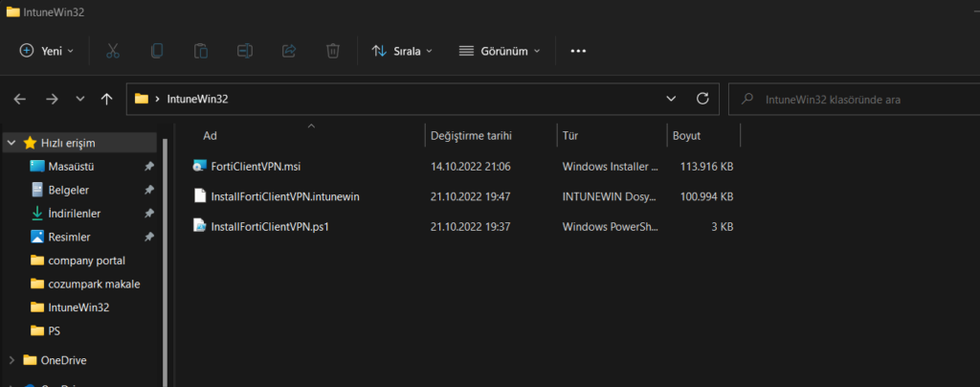This screenshot has height=387, width=980.
Task: Click the Delete trash icon
Action: coord(333,52)
